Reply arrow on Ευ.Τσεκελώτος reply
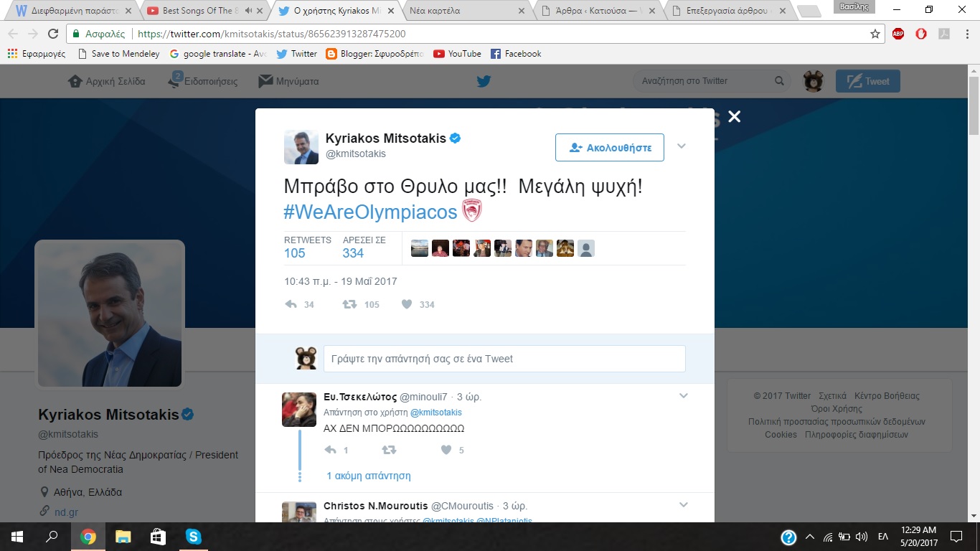Image resolution: width=980 pixels, height=551 pixels. [330, 450]
